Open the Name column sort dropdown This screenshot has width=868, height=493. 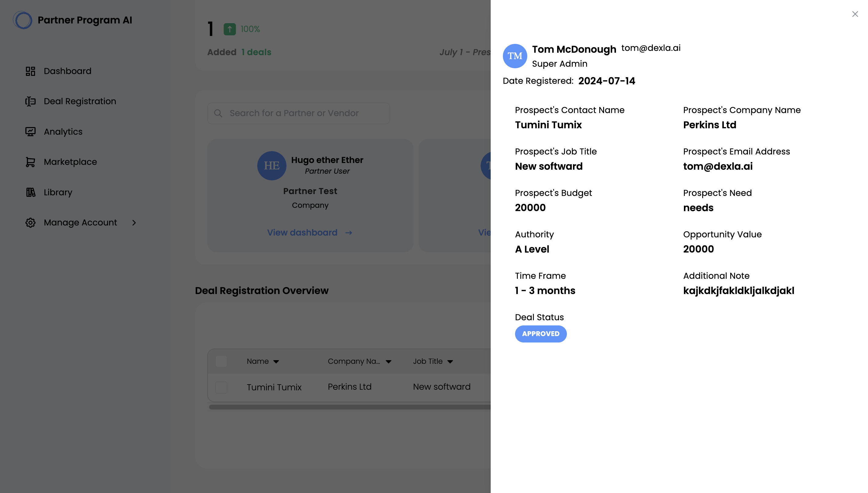276,362
